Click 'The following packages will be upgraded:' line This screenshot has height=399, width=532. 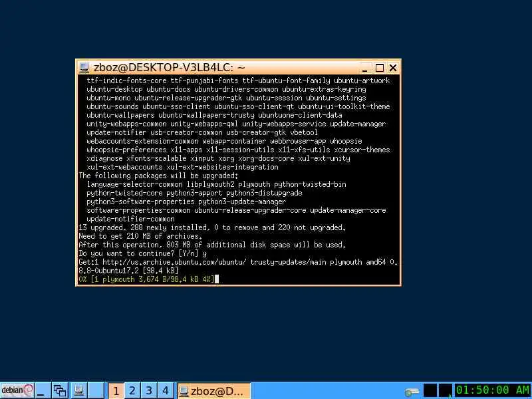(x=158, y=176)
